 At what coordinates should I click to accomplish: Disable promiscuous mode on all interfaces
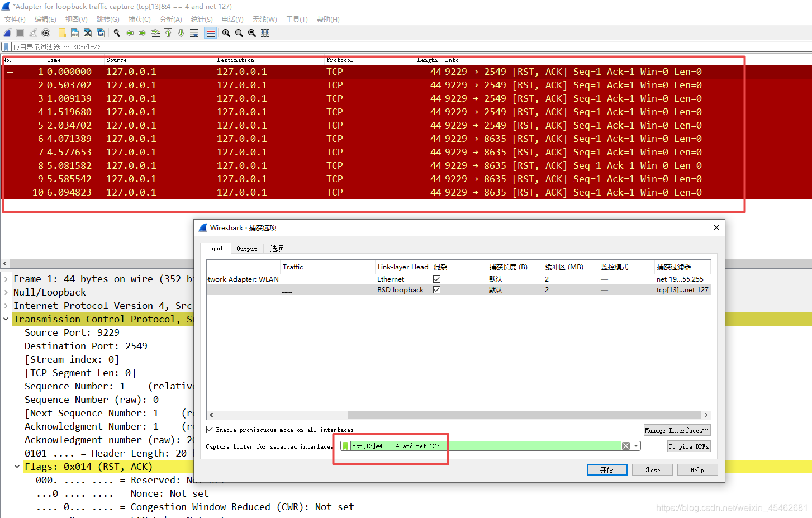(x=210, y=430)
